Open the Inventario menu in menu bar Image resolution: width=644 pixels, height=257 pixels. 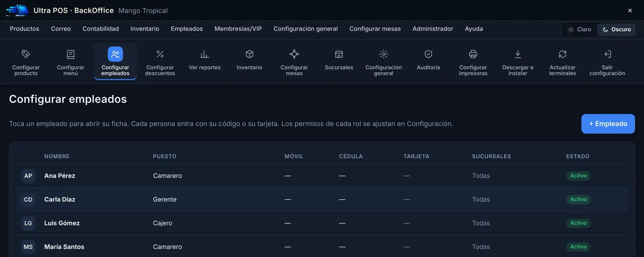point(145,29)
